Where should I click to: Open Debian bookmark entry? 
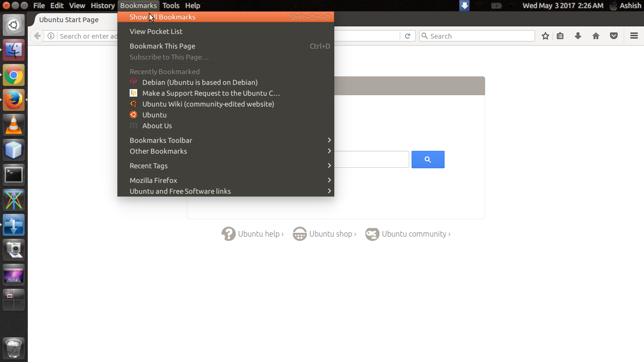pos(226,82)
